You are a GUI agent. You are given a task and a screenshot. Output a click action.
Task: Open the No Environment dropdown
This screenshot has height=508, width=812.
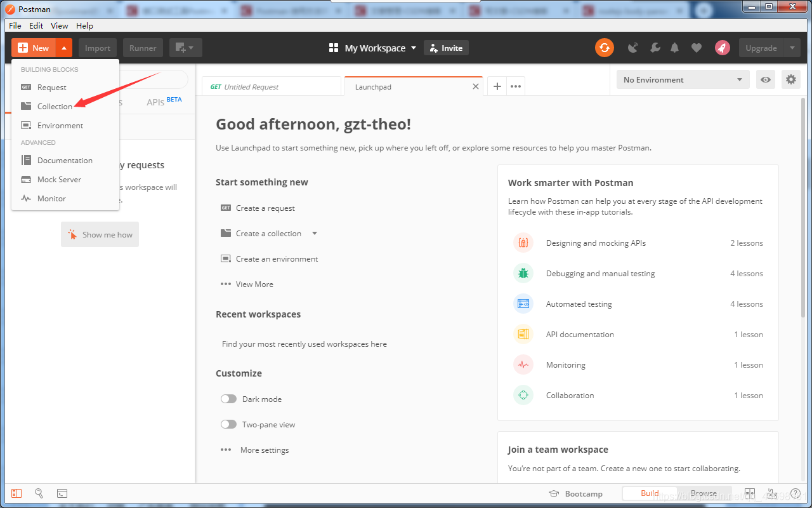pyautogui.click(x=683, y=79)
